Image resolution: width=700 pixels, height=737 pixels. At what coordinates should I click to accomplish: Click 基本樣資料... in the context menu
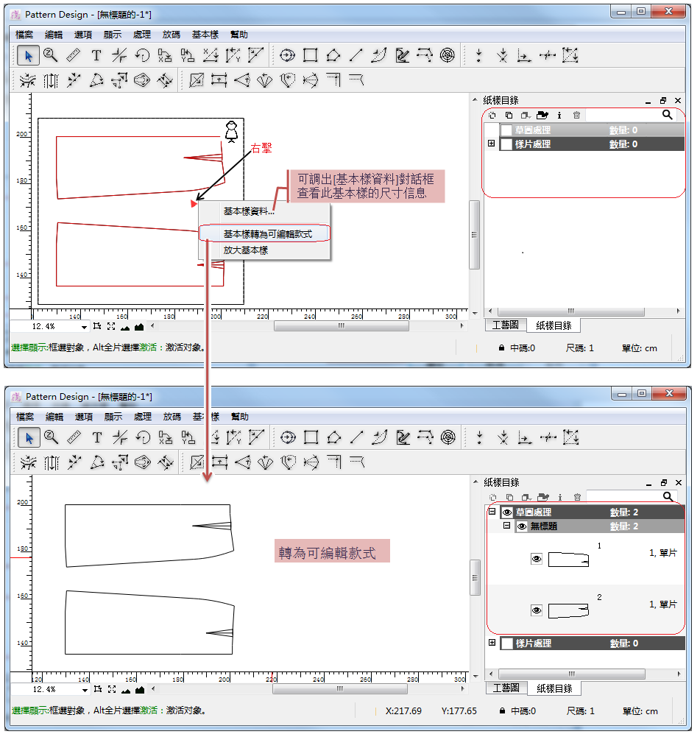click(249, 212)
